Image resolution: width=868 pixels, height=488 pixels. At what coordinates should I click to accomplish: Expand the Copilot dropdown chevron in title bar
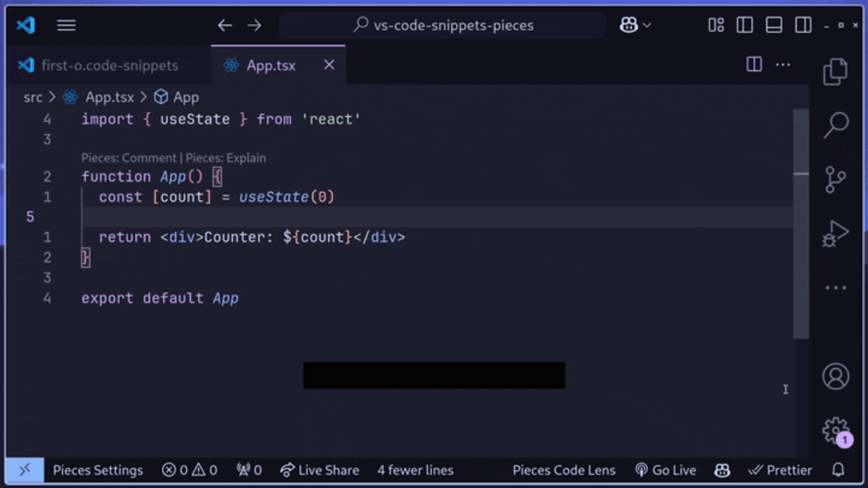click(x=647, y=25)
